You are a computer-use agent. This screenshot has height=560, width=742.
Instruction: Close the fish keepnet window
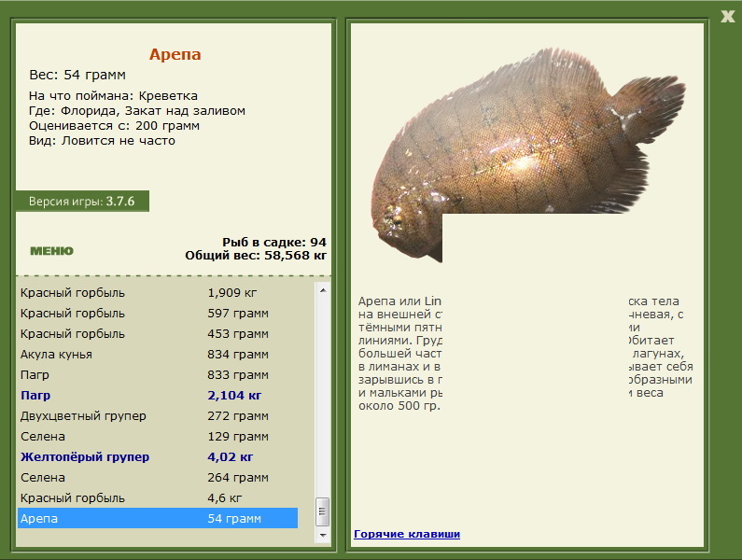coord(727,17)
